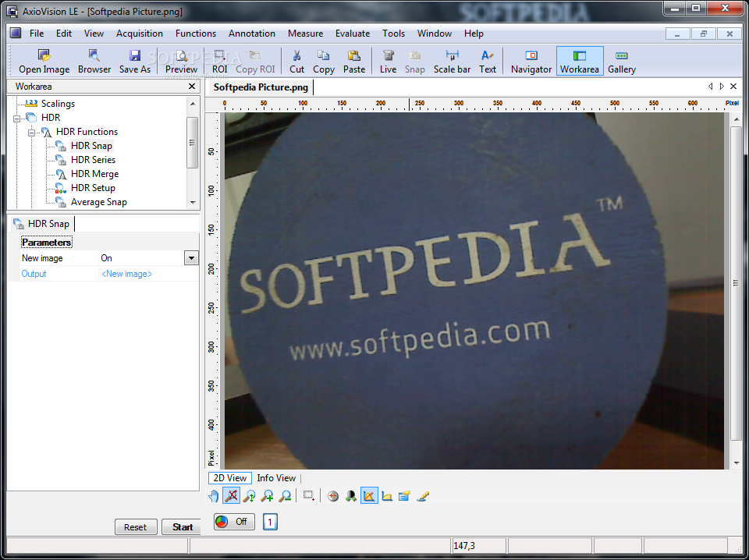Click the Open Image toolbar icon
The width and height of the screenshot is (749, 560).
click(44, 62)
